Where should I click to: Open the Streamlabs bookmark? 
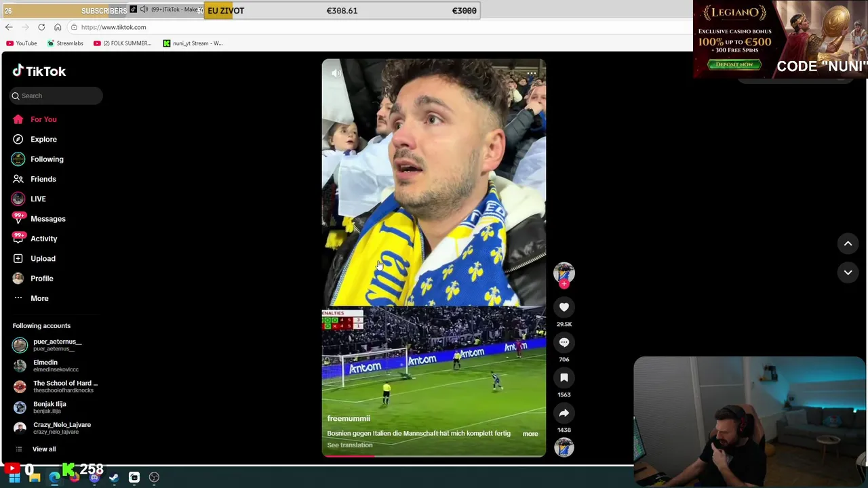pyautogui.click(x=65, y=43)
